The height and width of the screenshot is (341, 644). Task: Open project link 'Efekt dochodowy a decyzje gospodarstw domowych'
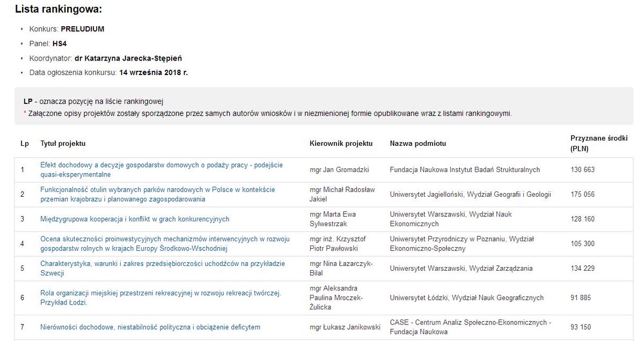[162, 169]
